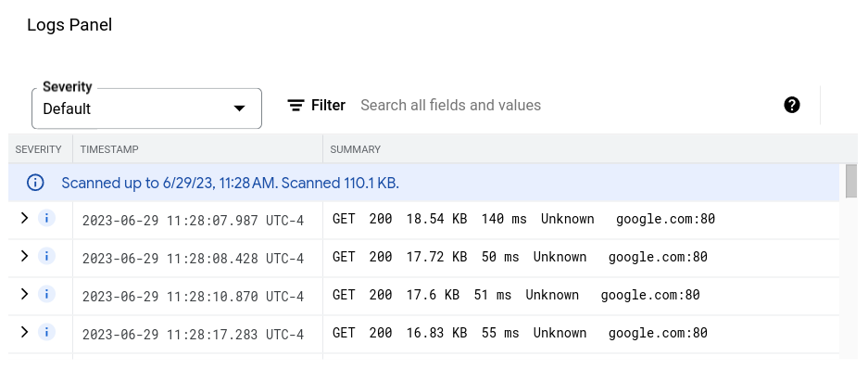The height and width of the screenshot is (369, 868).
Task: Click the Severity dropdown arrow
Action: pos(239,108)
